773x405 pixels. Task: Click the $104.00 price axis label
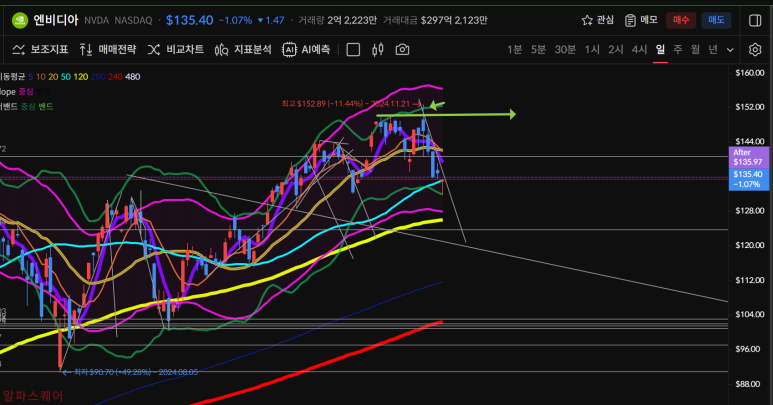(x=749, y=314)
